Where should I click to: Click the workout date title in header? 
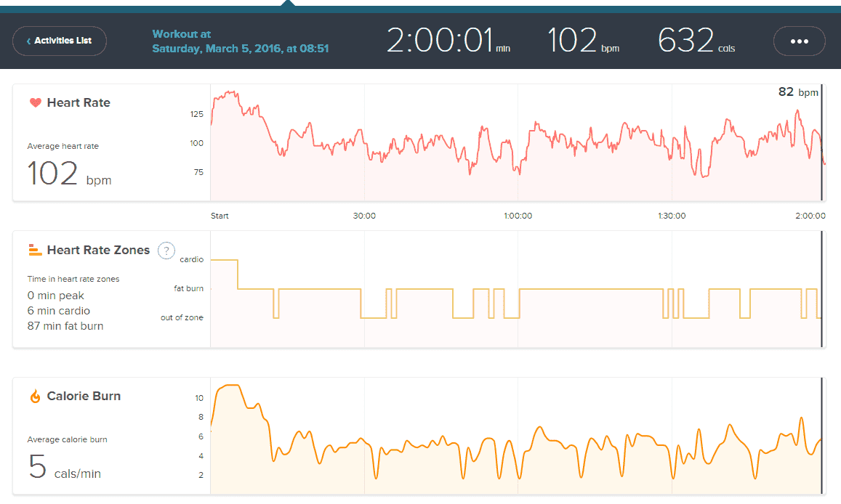(x=240, y=41)
